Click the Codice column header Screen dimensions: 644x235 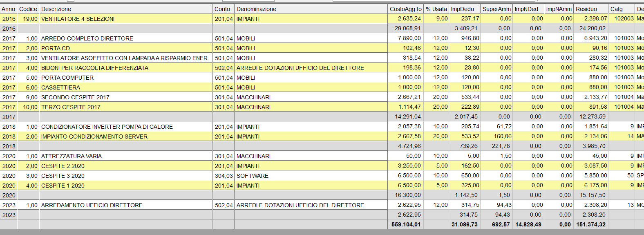pyautogui.click(x=28, y=9)
